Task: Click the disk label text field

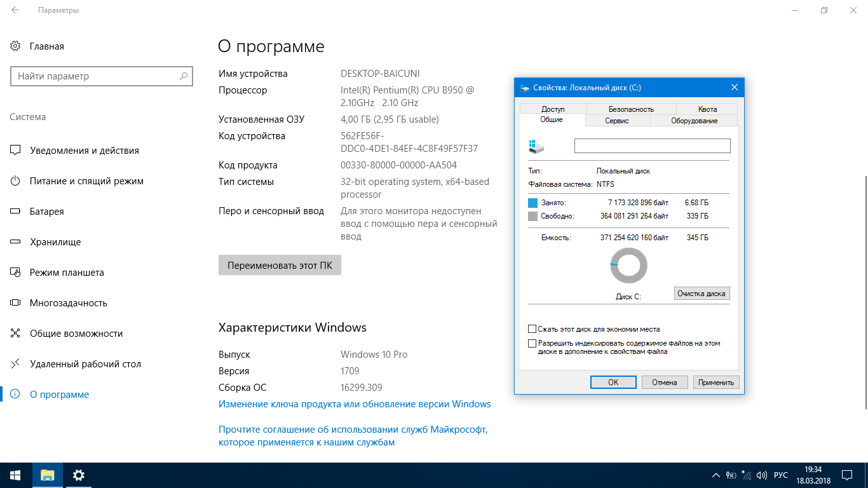Action: point(653,146)
